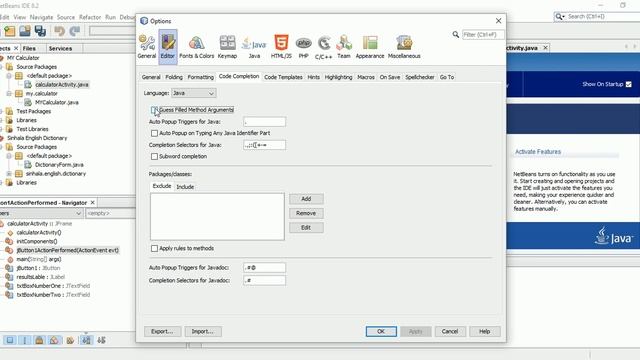Click the Undo toolbar icon
This screenshot has height=360, width=640.
(x=60, y=31)
